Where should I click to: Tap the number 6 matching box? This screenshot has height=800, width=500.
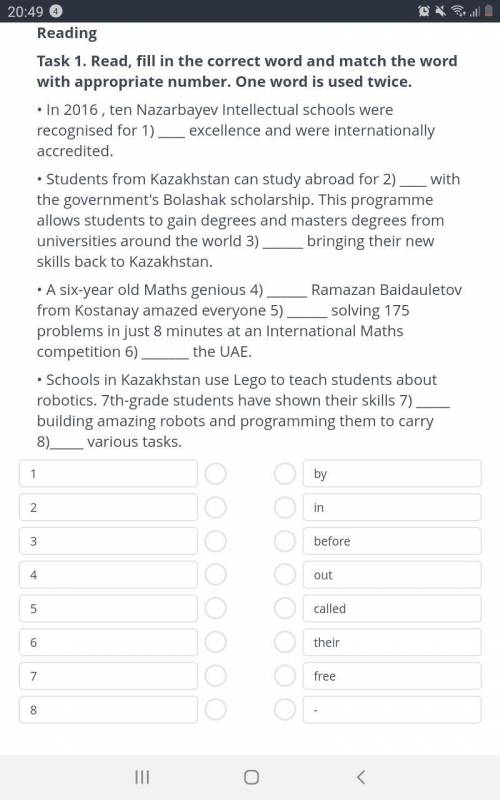point(108,642)
